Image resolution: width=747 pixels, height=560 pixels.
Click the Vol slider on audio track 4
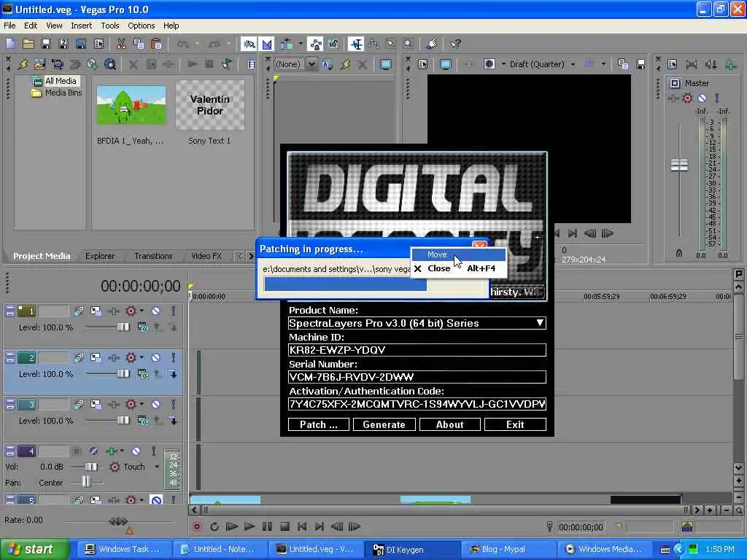pyautogui.click(x=91, y=467)
